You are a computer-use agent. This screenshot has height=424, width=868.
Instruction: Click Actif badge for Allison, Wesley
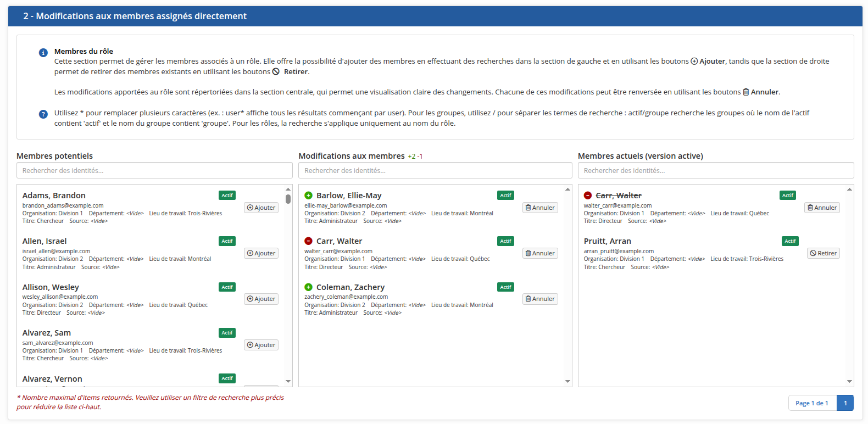227,287
